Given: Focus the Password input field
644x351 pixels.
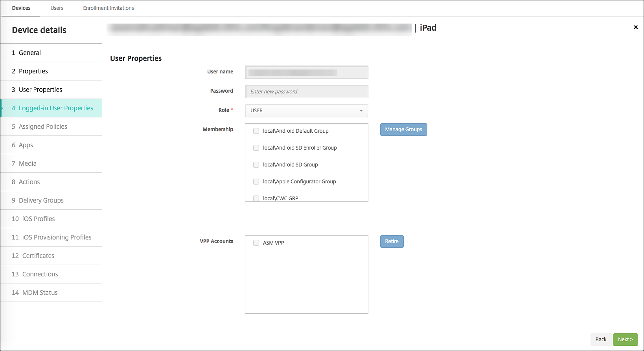Looking at the screenshot, I should tap(306, 91).
